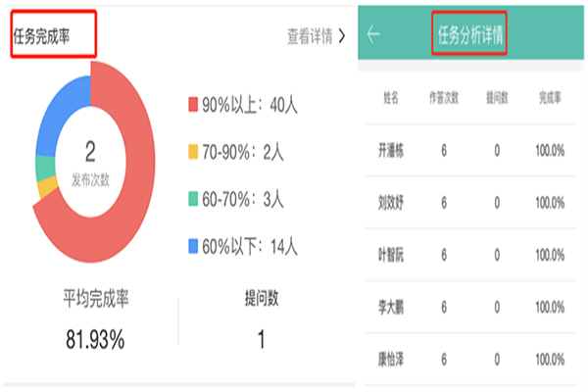588x392 pixels.
Task: Click the back arrow icon
Action: coord(373,34)
